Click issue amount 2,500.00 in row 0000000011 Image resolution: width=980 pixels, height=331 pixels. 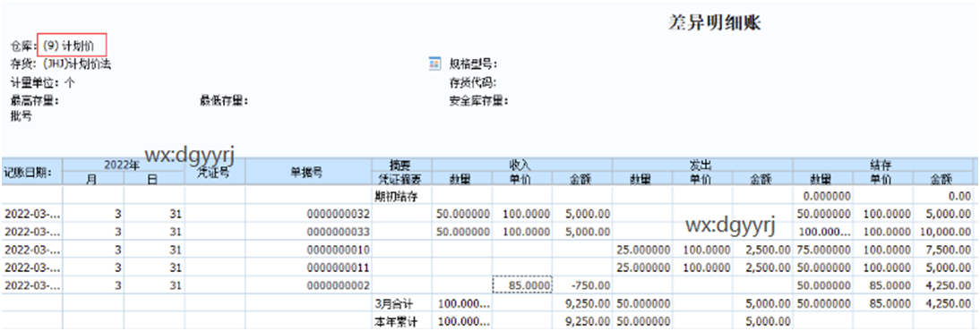pyautogui.click(x=762, y=267)
